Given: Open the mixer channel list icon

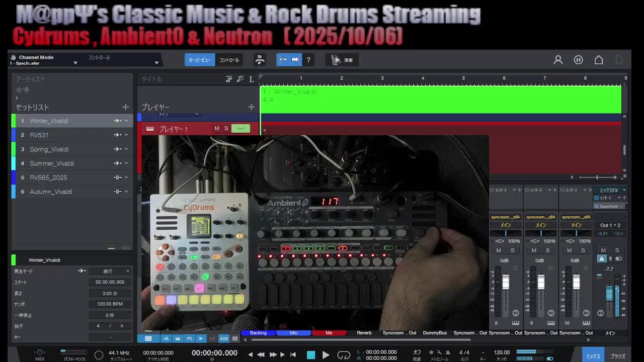Looking at the screenshot, I should 148,338.
